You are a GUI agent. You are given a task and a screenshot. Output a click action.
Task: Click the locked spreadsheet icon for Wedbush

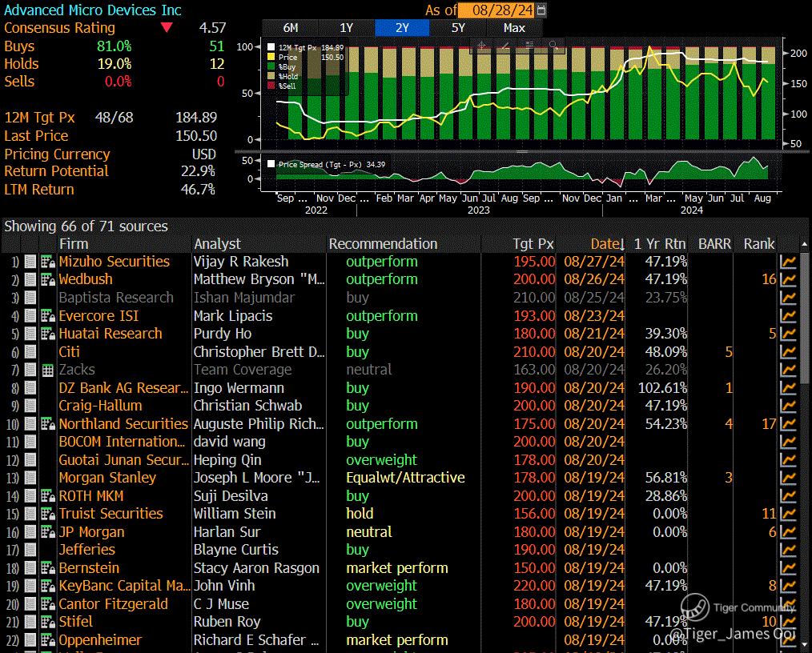click(x=47, y=280)
